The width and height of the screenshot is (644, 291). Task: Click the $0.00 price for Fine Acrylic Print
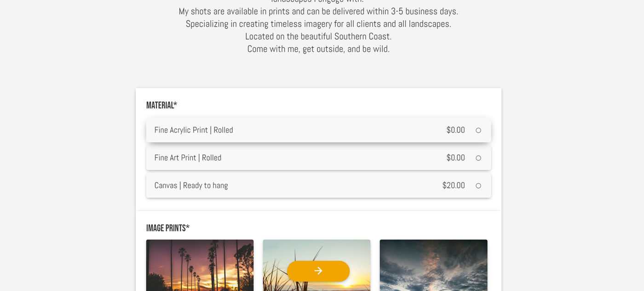coord(455,130)
